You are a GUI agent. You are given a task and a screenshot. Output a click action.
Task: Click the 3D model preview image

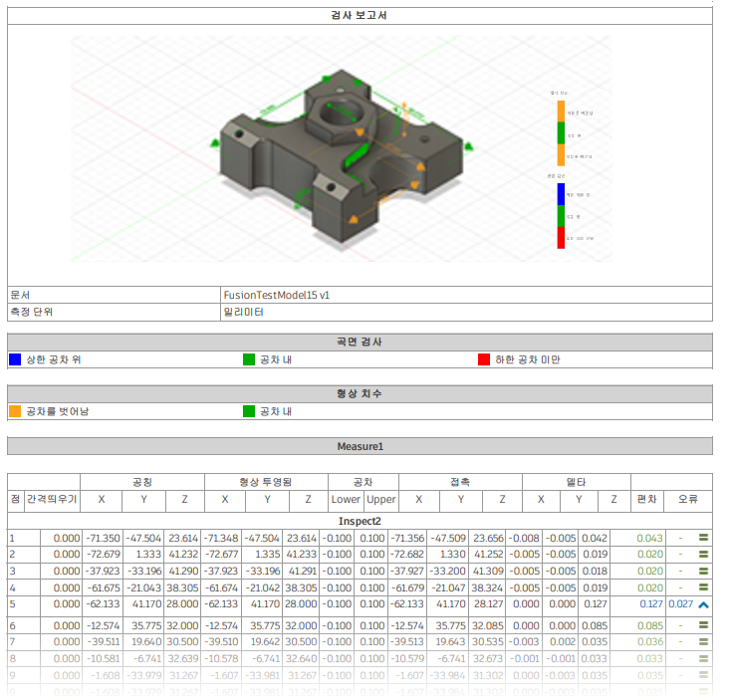[342, 148]
